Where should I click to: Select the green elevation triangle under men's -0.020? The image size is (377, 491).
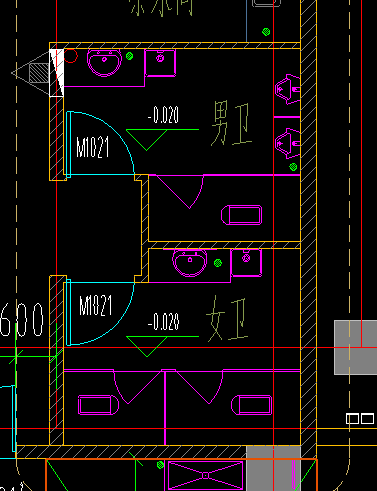click(147, 140)
